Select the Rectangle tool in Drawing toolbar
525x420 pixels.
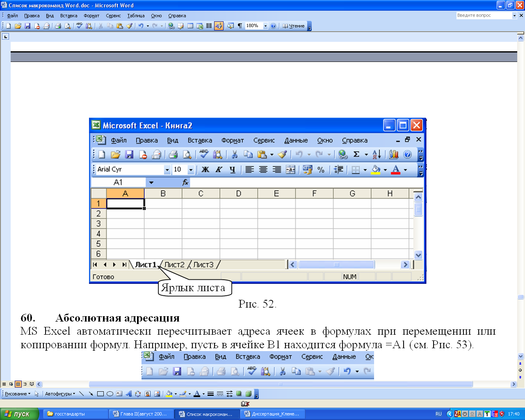100,394
